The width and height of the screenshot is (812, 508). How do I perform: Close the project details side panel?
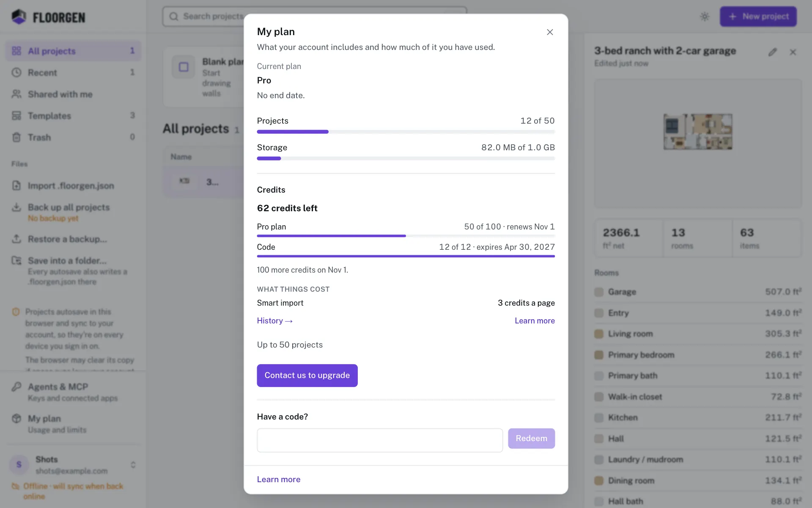(x=793, y=52)
